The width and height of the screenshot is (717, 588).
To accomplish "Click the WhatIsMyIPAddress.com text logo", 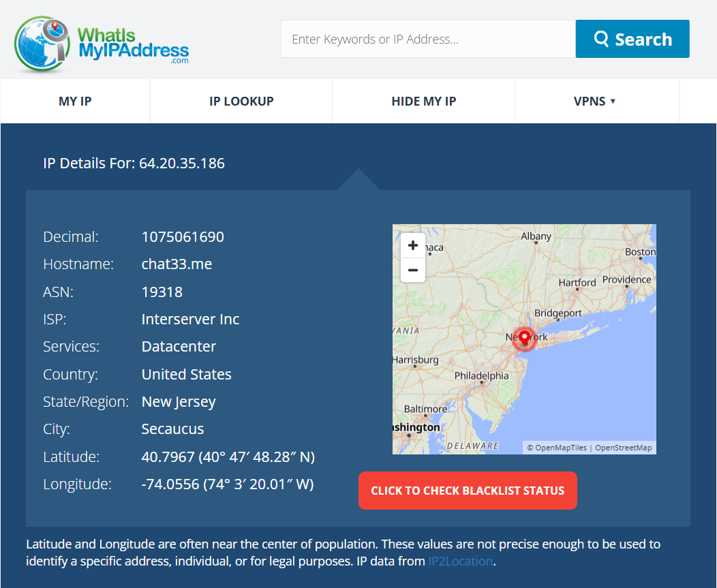I will (133, 45).
